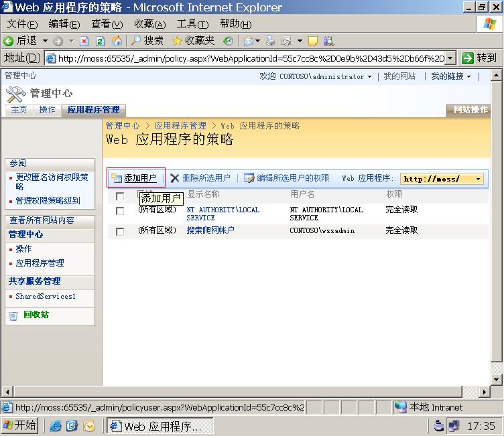
Task: Click the Recycle bin icon in sidebar
Action: pos(13,316)
